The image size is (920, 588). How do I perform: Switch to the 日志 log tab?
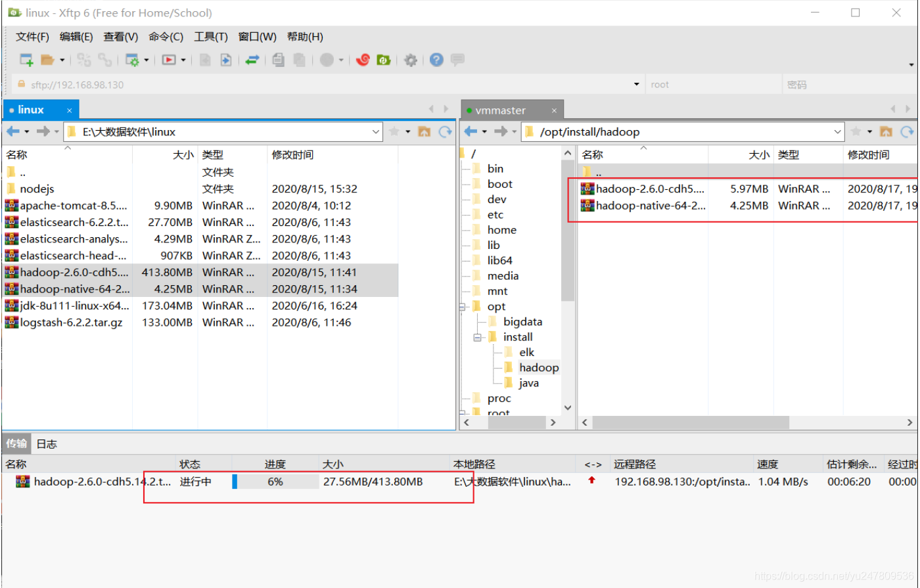coord(46,444)
